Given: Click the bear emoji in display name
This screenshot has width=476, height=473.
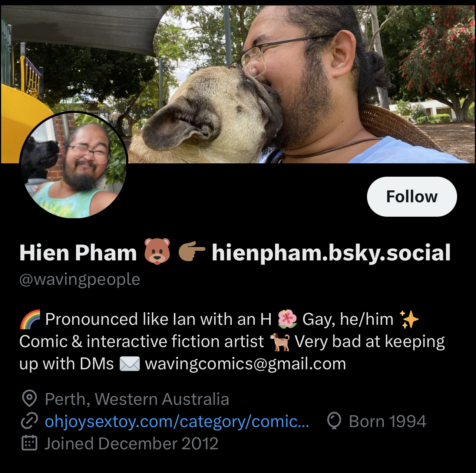Looking at the screenshot, I should coord(157,252).
